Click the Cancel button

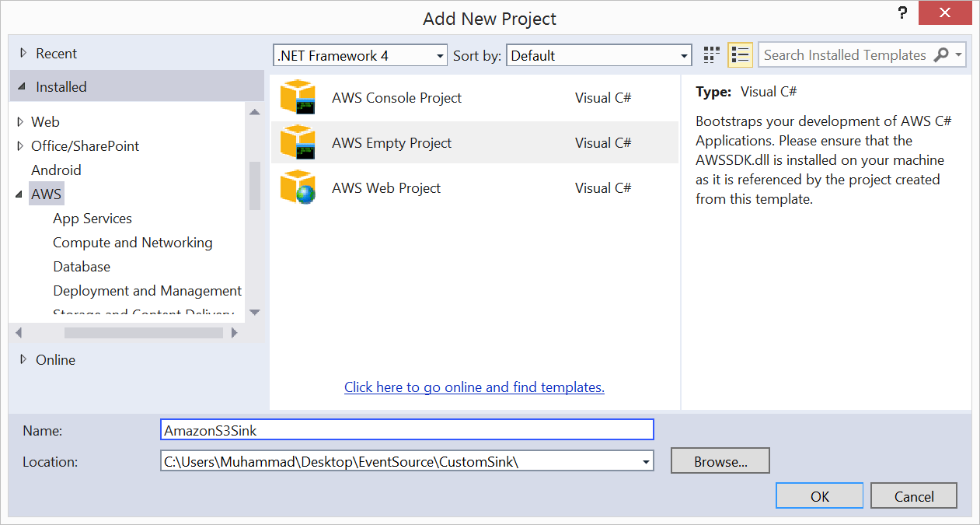[914, 496]
